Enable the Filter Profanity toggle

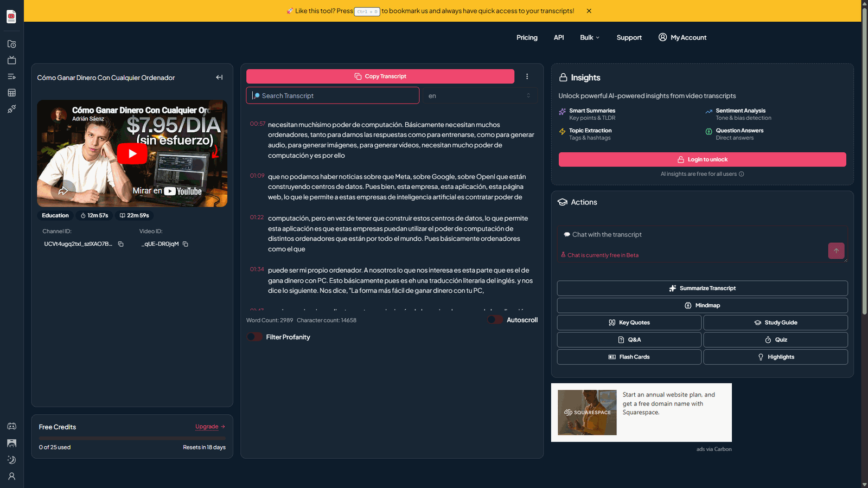click(254, 337)
